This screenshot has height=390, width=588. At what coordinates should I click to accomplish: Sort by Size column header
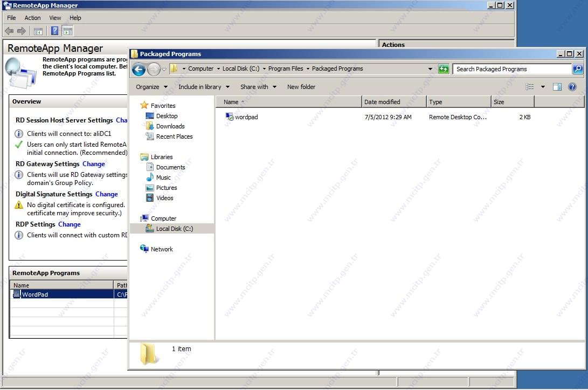(x=513, y=102)
